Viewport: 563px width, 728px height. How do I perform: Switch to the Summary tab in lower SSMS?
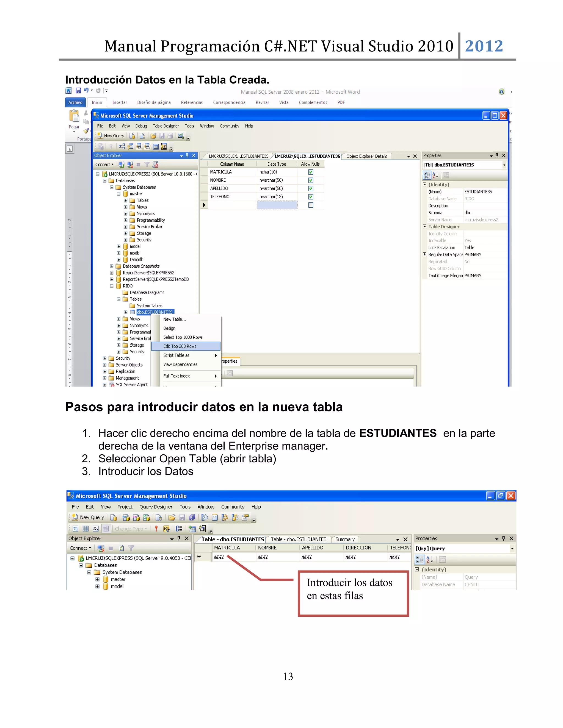coord(345,539)
